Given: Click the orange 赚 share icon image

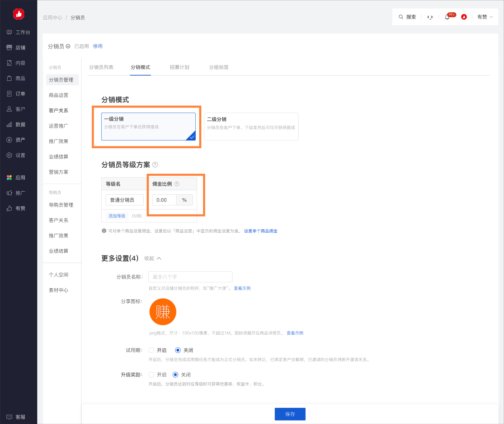Looking at the screenshot, I should point(163,312).
